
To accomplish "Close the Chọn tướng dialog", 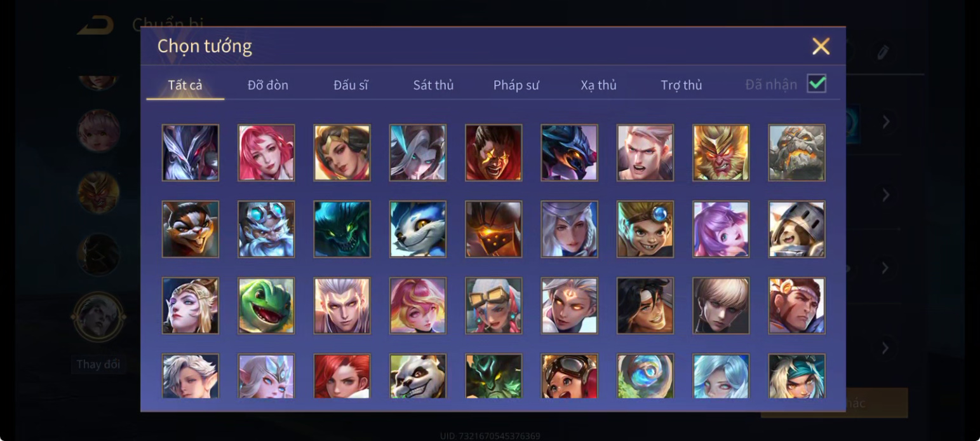I will click(x=821, y=46).
